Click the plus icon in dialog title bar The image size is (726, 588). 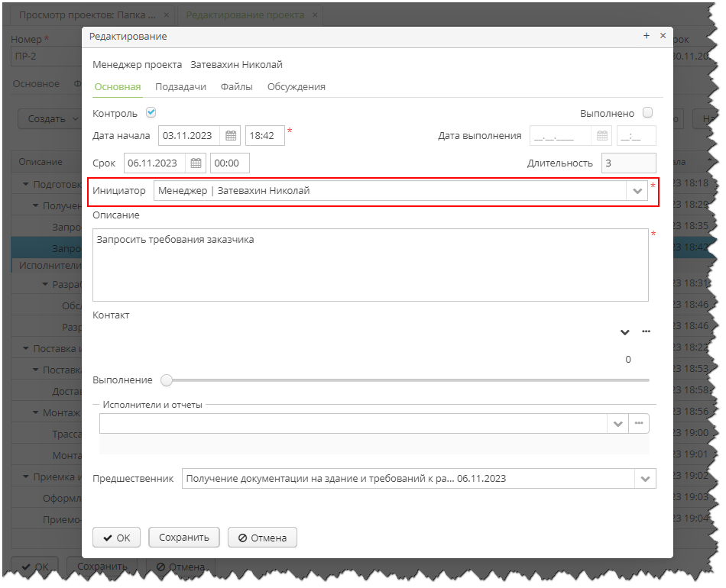[646, 36]
